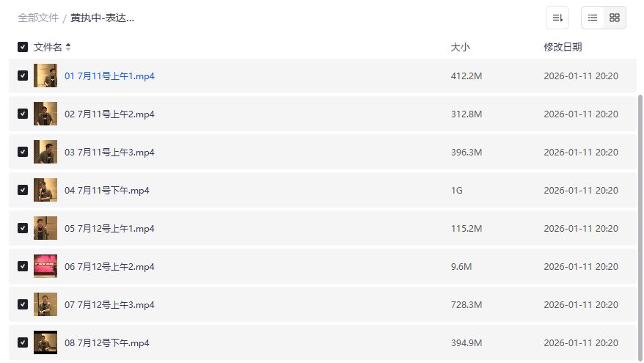
Task: Uncheck the 02 7月11号上午2.mp4 checkbox
Action: click(x=23, y=114)
